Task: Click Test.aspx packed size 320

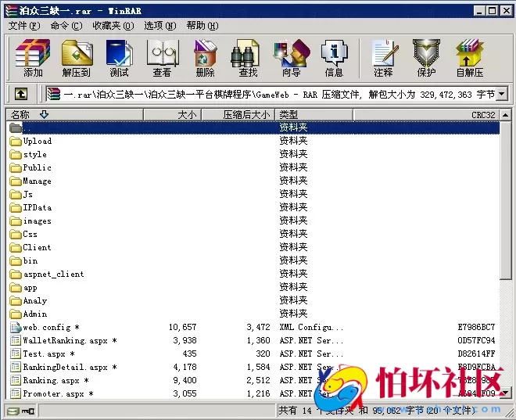Action: pyautogui.click(x=263, y=354)
